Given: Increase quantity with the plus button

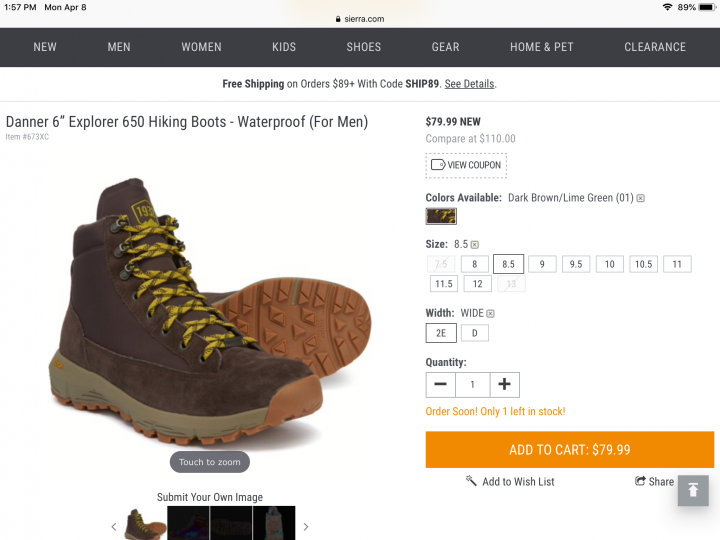Looking at the screenshot, I should (505, 384).
